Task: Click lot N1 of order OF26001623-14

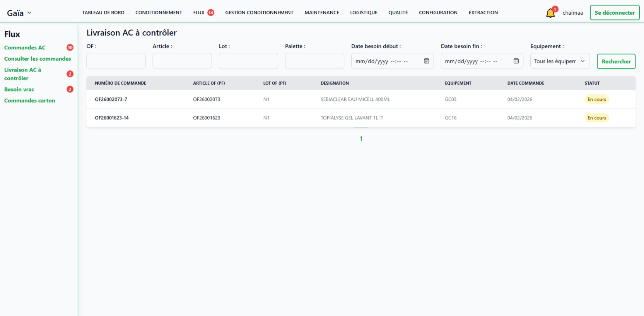Action: [x=266, y=118]
